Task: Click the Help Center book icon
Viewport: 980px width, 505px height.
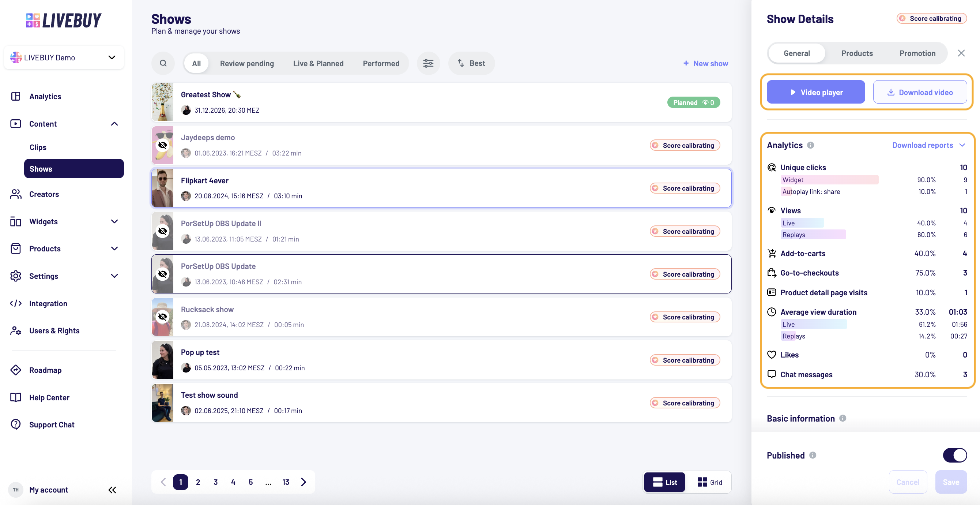Action: tap(16, 398)
